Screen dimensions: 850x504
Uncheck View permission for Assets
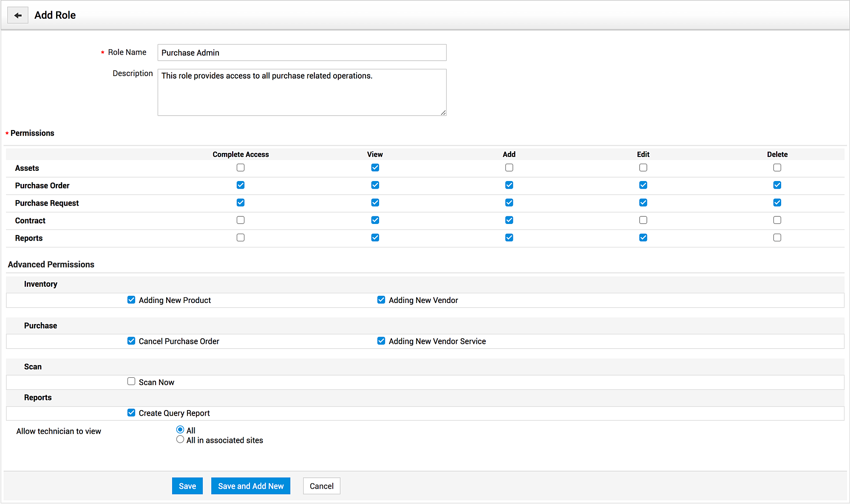375,167
